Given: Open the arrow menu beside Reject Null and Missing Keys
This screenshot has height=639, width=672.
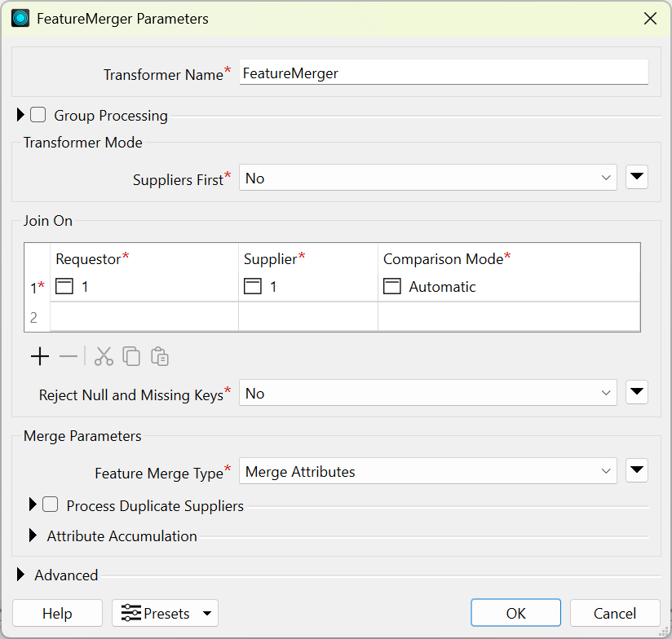Looking at the screenshot, I should [x=637, y=392].
